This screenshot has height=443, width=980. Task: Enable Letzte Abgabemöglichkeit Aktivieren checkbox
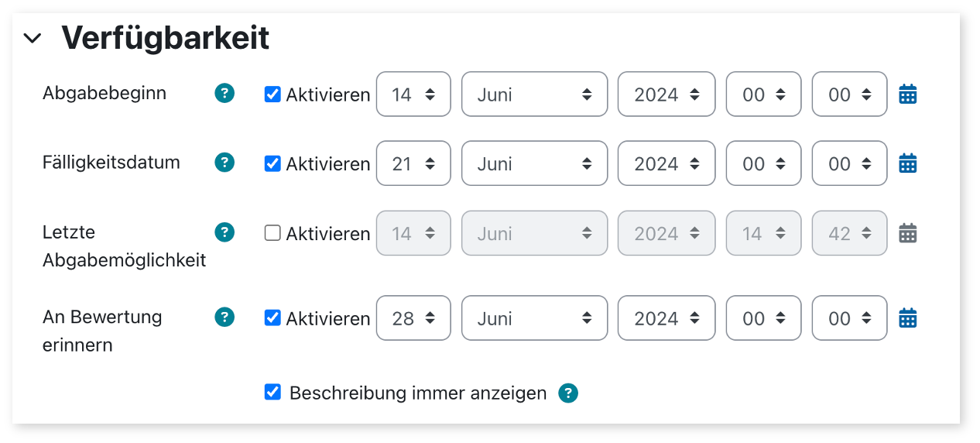(x=272, y=233)
